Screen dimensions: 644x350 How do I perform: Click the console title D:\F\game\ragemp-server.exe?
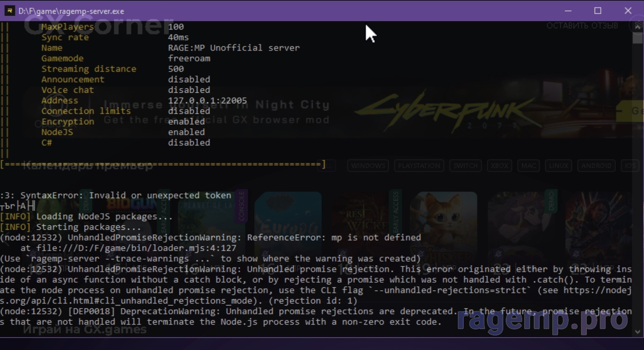click(x=71, y=11)
